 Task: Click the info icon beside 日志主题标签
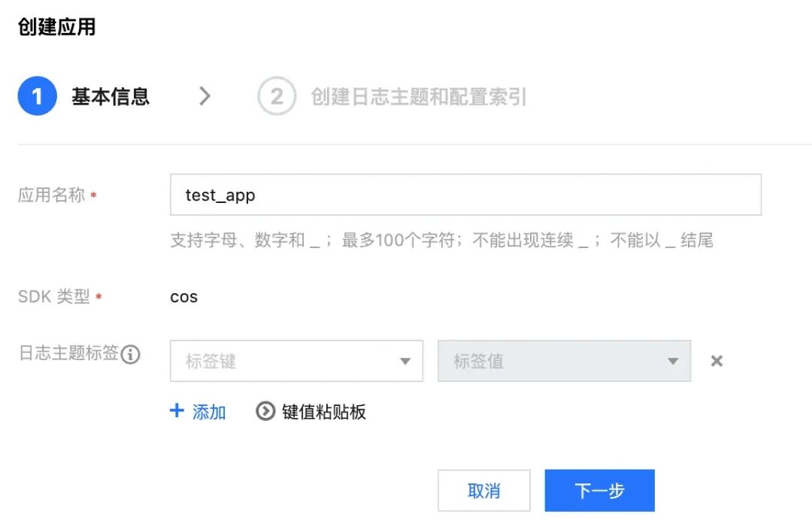132,355
